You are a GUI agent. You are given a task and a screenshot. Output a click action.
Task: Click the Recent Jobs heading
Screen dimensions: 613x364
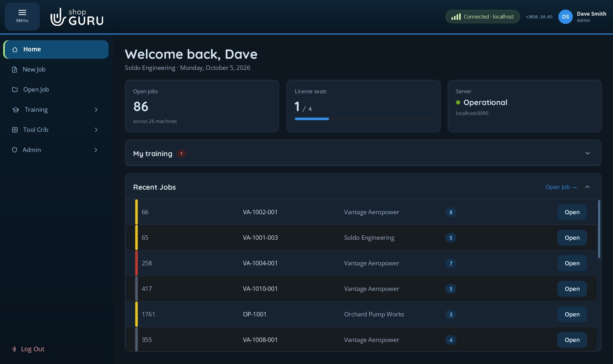[x=154, y=187]
